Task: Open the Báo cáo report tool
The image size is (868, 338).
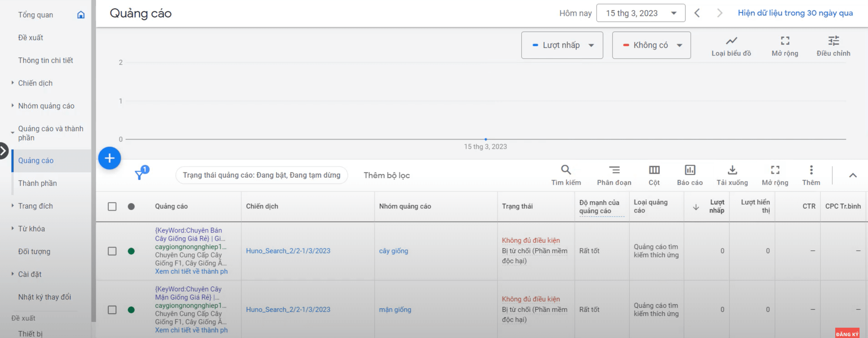Action: (x=690, y=175)
